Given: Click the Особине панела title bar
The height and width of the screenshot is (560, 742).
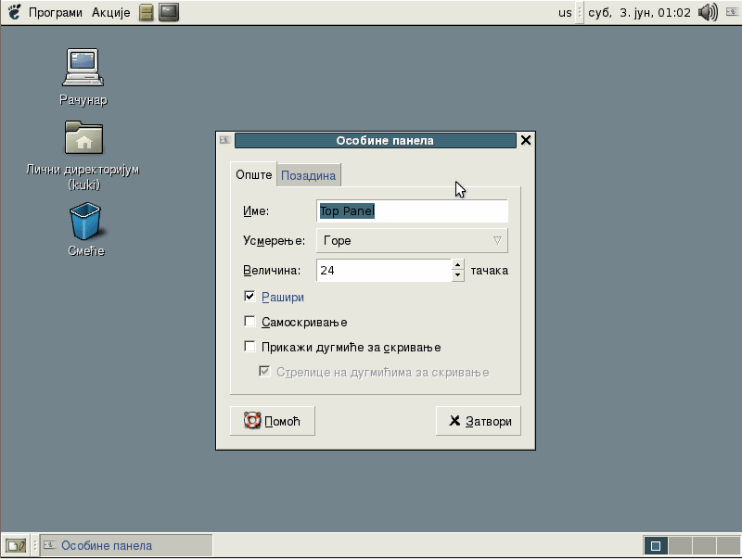Looking at the screenshot, I should tap(376, 141).
